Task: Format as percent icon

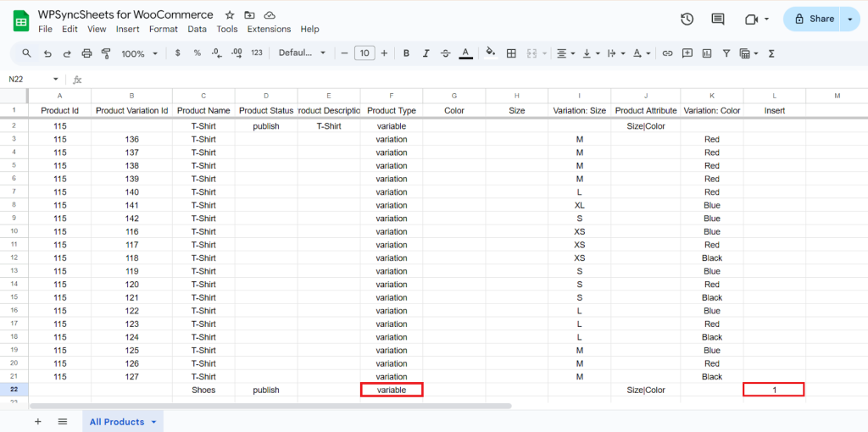Action: tap(197, 53)
